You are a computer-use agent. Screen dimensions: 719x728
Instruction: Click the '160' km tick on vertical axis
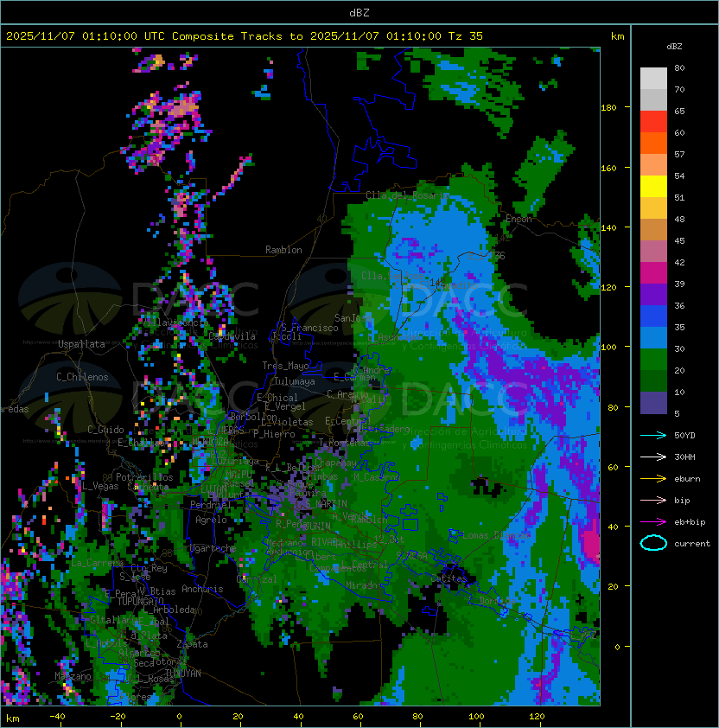pyautogui.click(x=608, y=168)
